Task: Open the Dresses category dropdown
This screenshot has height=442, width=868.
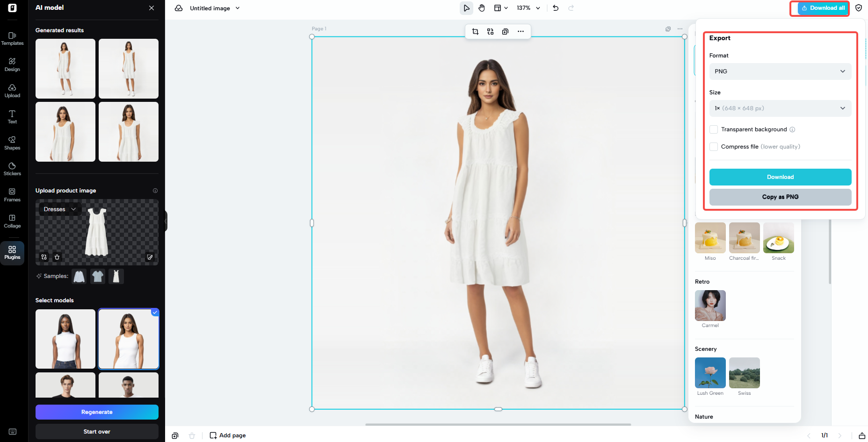Action: click(x=59, y=209)
